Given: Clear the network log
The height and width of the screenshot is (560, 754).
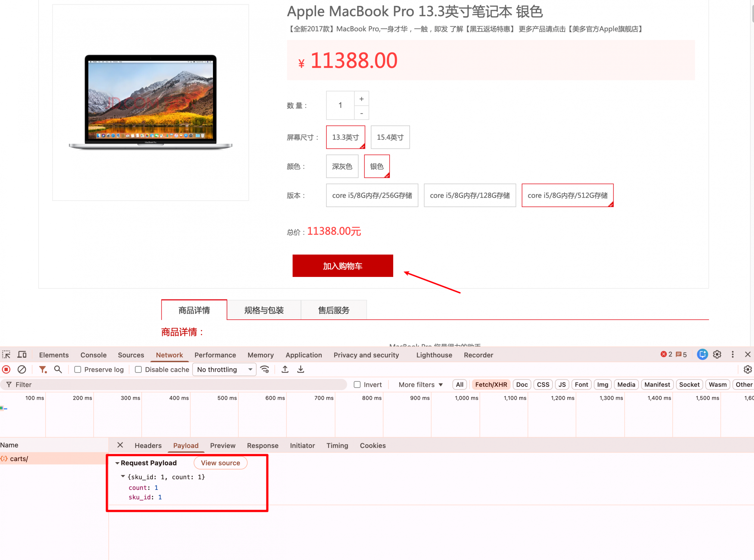Looking at the screenshot, I should coord(22,369).
